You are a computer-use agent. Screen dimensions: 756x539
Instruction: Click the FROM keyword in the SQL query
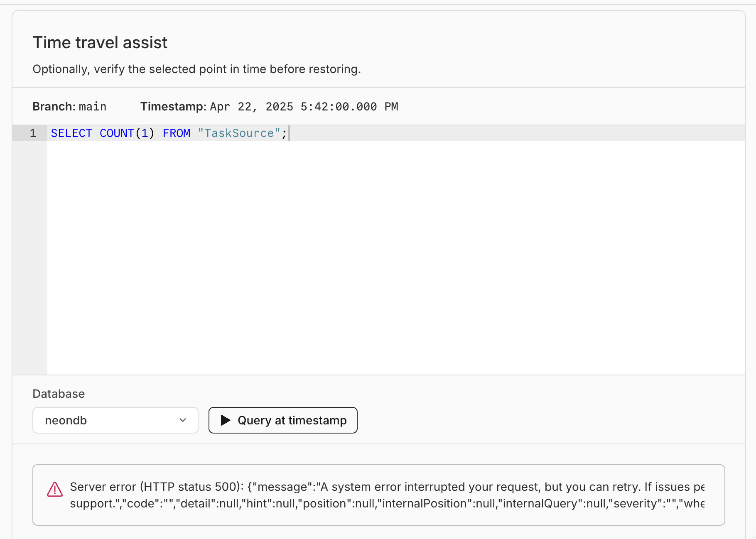pyautogui.click(x=177, y=133)
